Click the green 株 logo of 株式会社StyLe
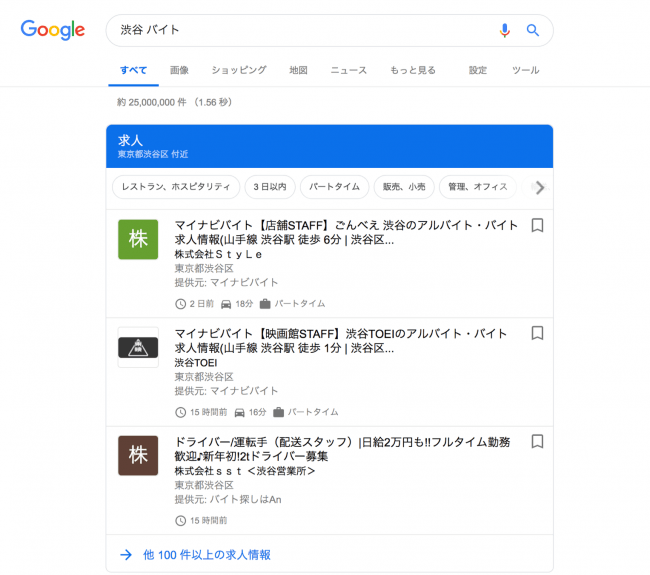 pos(138,239)
